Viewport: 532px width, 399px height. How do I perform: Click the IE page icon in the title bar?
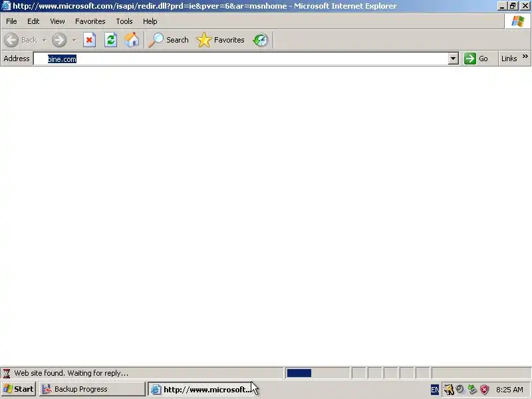[x=6, y=6]
